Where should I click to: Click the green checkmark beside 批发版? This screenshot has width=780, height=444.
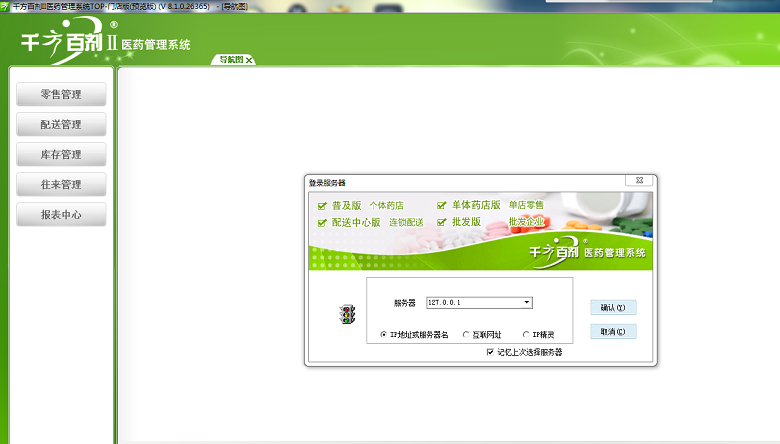tap(442, 223)
